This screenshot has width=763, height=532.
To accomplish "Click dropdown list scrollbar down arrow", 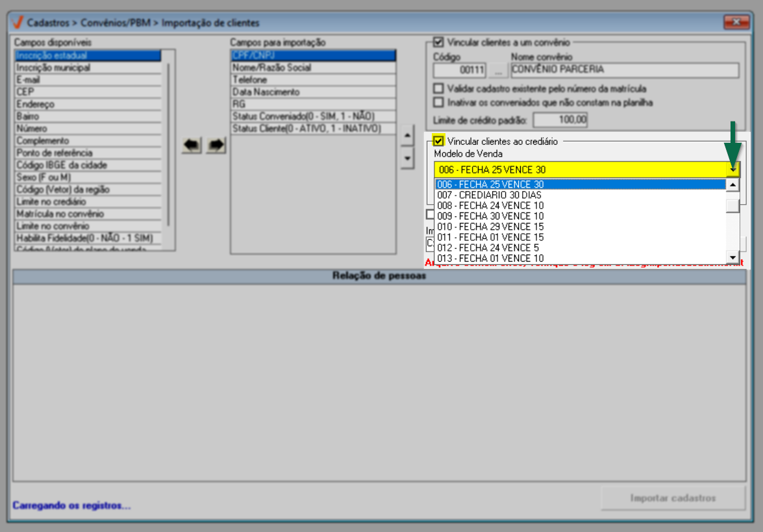I will pos(733,257).
